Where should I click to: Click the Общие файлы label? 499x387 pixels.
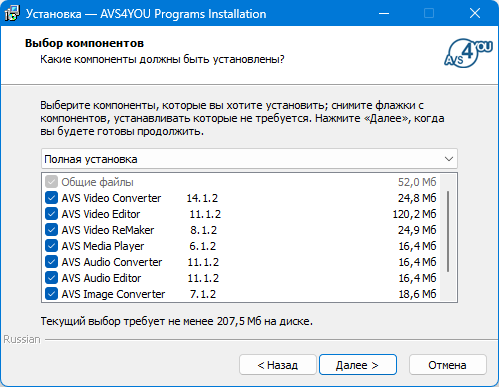point(98,182)
